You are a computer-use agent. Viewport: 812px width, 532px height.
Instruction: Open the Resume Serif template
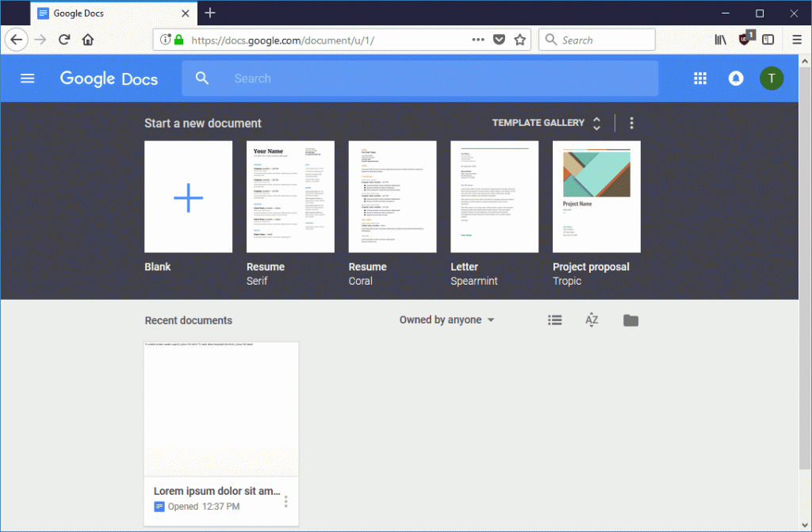coord(290,197)
